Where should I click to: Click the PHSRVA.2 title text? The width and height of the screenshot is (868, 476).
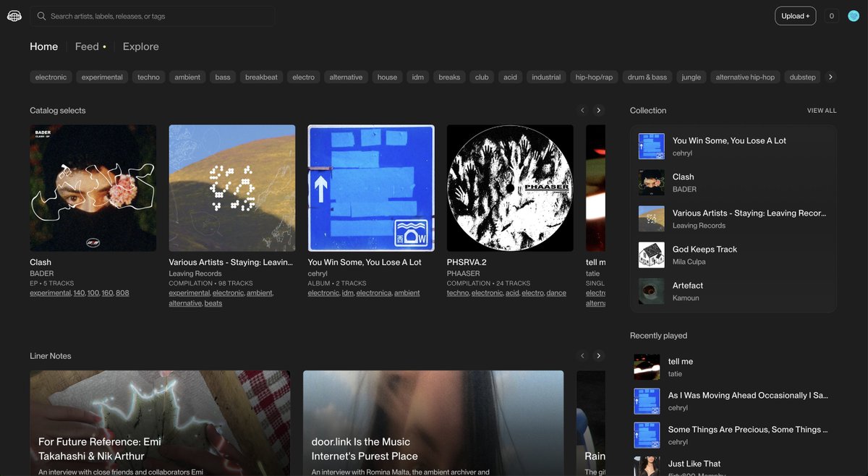click(x=467, y=262)
